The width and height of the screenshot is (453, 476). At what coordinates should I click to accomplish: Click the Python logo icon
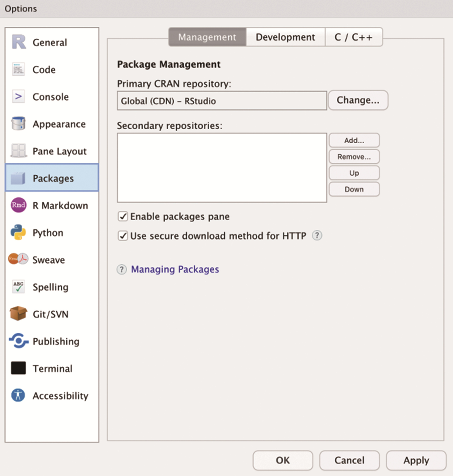tap(18, 232)
